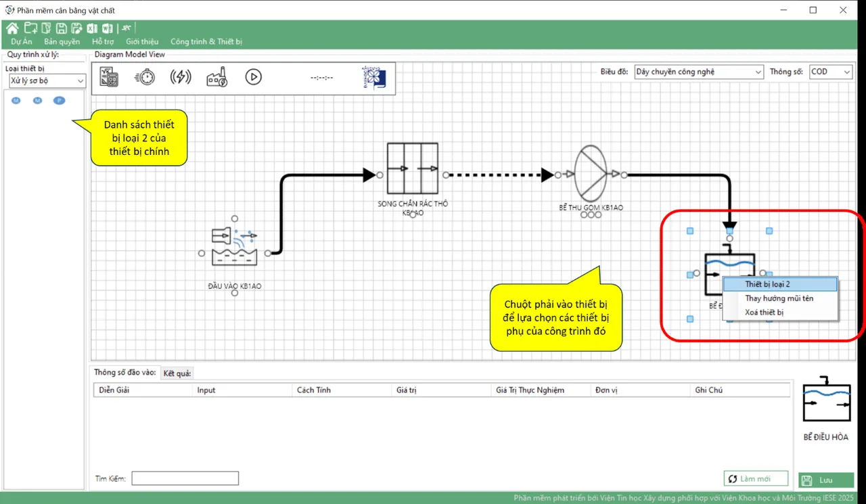
Task: Open the Dự Án menu
Action: point(22,41)
